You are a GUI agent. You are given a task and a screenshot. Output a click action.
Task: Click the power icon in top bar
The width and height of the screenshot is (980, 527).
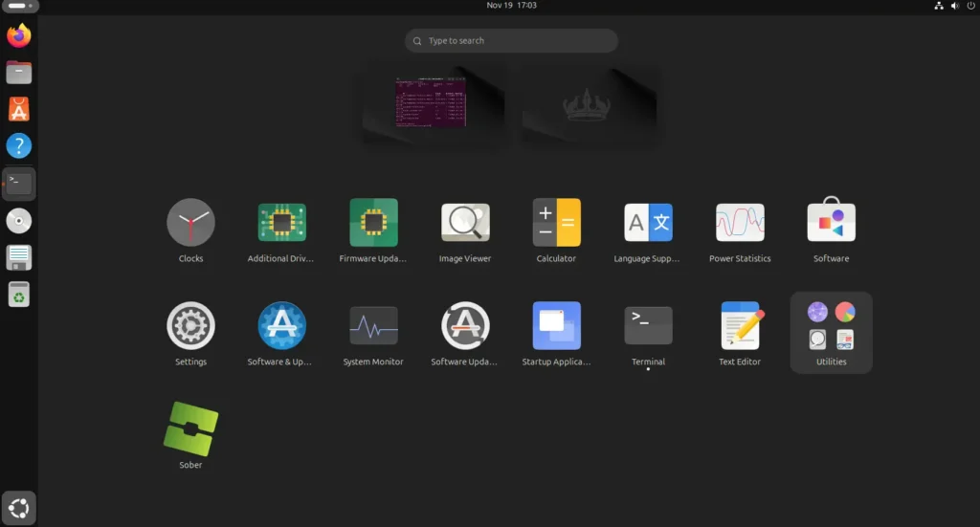coord(971,6)
